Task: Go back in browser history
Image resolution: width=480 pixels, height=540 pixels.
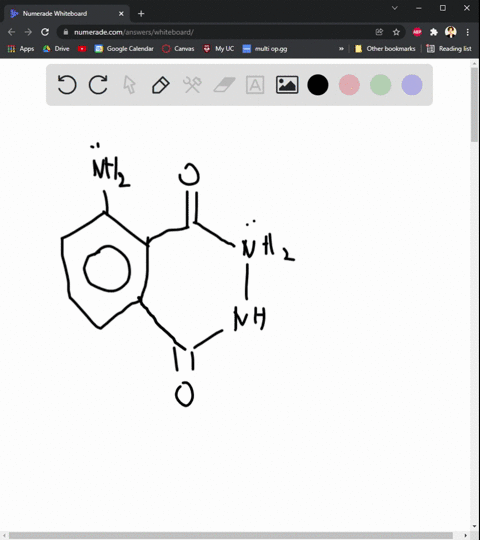Action: pyautogui.click(x=11, y=32)
